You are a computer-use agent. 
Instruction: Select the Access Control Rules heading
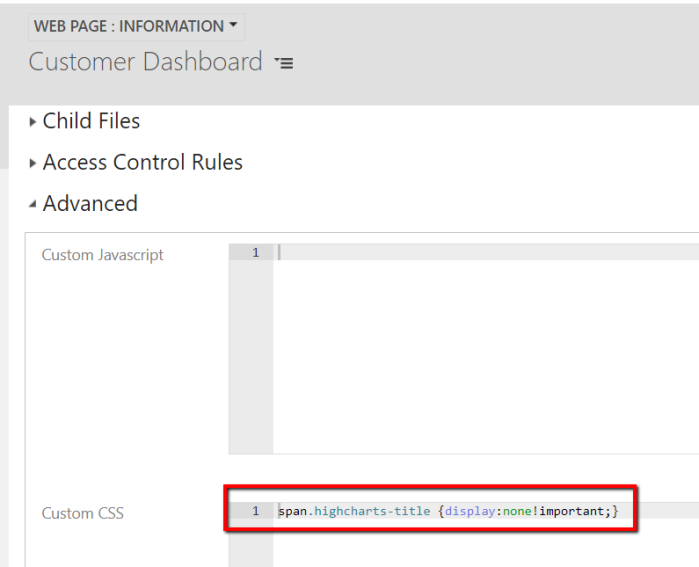(x=142, y=162)
